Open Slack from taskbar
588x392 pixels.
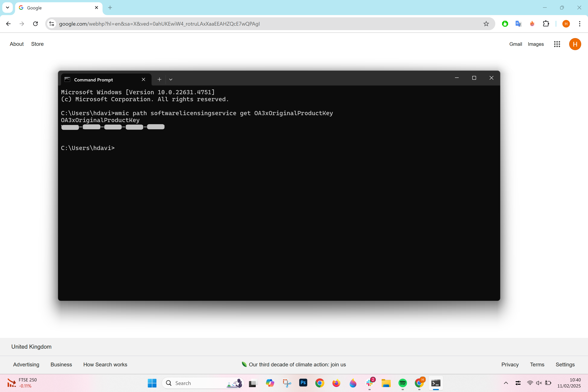pyautogui.click(x=370, y=383)
